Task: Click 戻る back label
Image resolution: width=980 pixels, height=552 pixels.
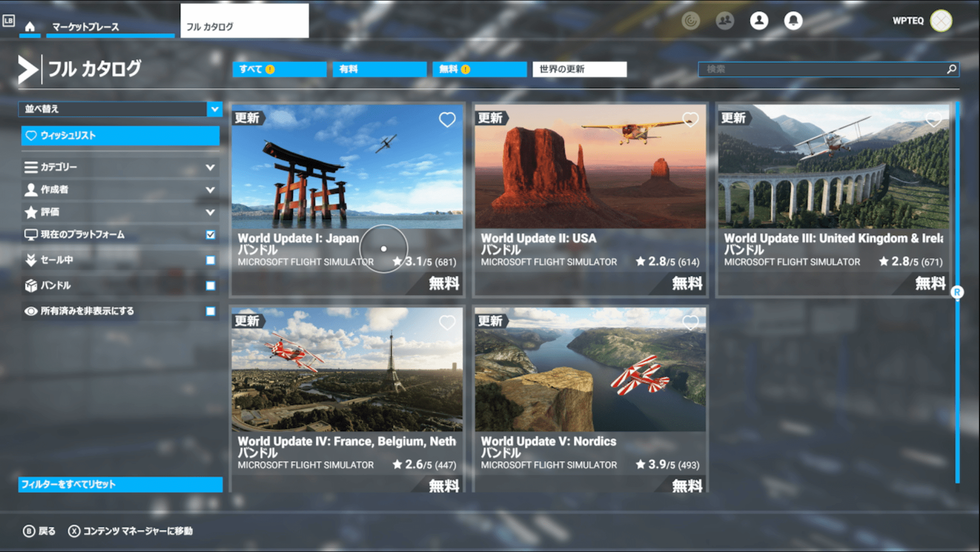Action: pos(47,531)
